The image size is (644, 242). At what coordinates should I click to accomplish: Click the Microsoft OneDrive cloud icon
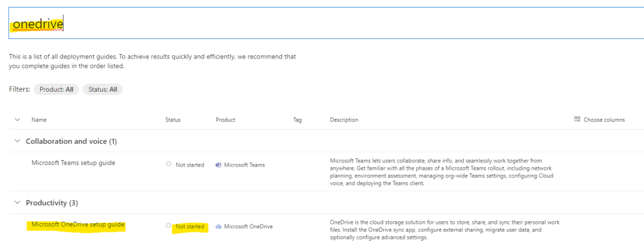(x=218, y=226)
